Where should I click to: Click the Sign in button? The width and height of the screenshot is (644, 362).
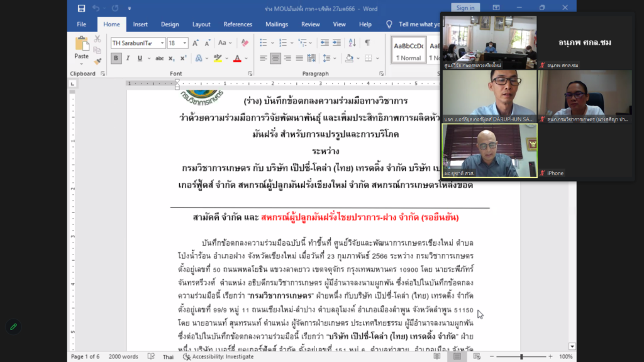click(x=465, y=8)
